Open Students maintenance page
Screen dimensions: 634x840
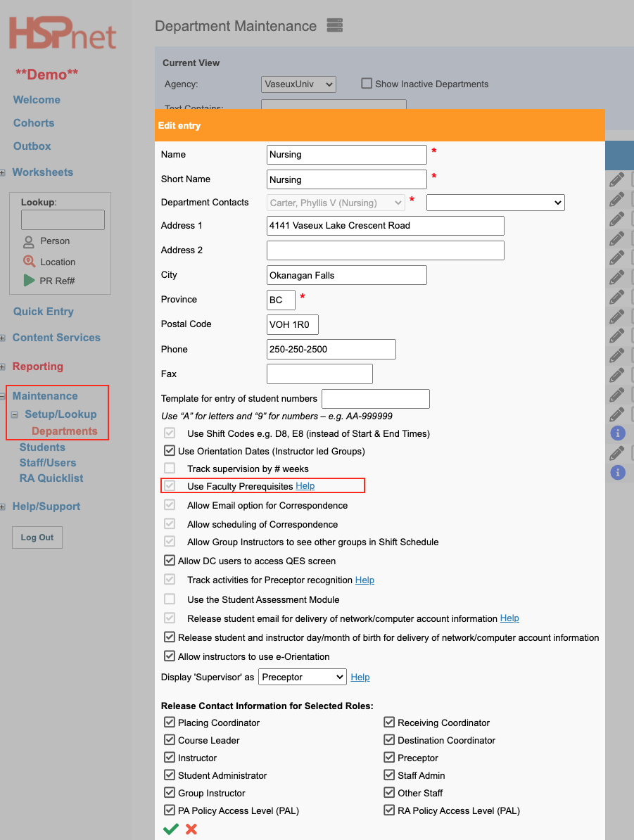[42, 447]
